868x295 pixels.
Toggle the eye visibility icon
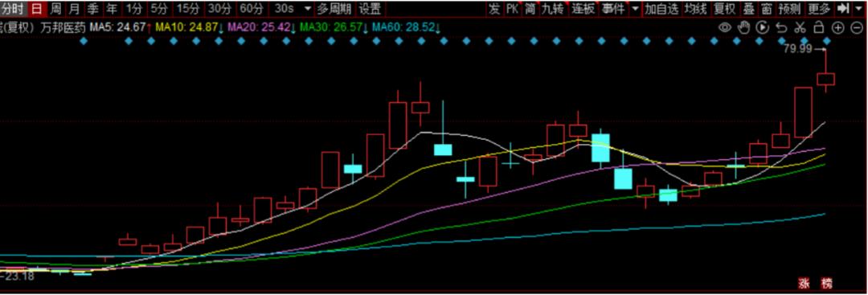724,27
